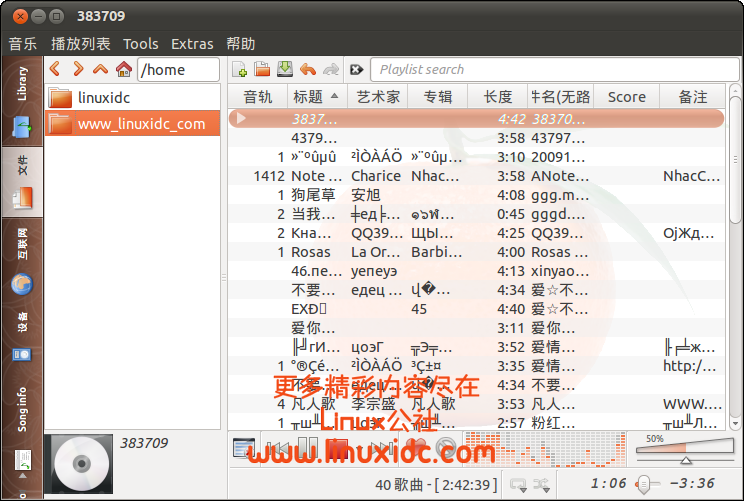This screenshot has height=501, width=744.
Task: Switch to the Library sidebar tab
Action: [22, 101]
